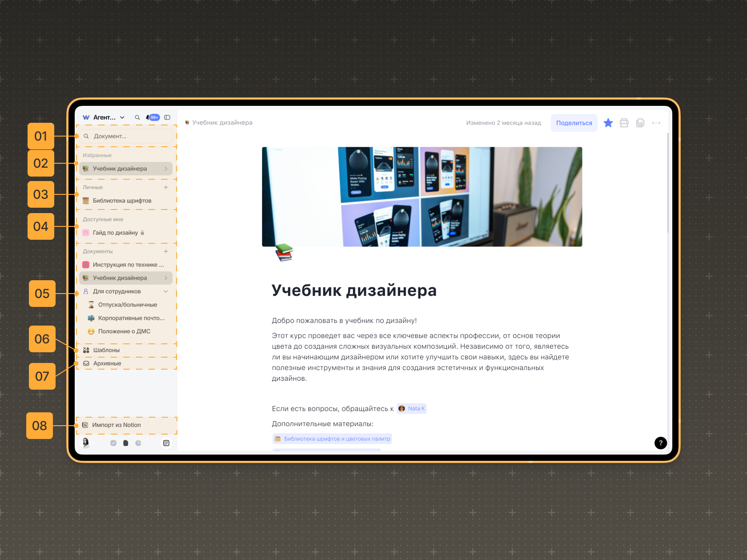Open the apps grid icon in bottom bar
Viewport: 747px width, 560px height.
166,443
